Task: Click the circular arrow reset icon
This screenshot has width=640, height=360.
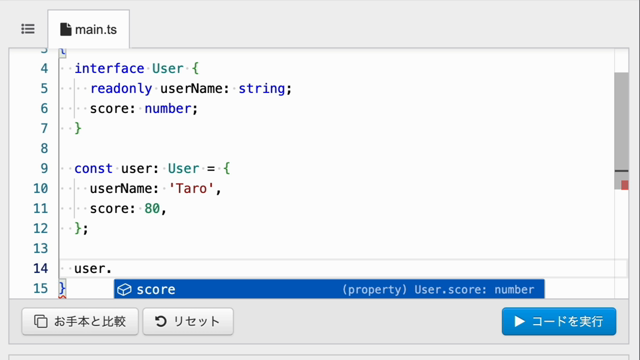Action: pos(161,321)
